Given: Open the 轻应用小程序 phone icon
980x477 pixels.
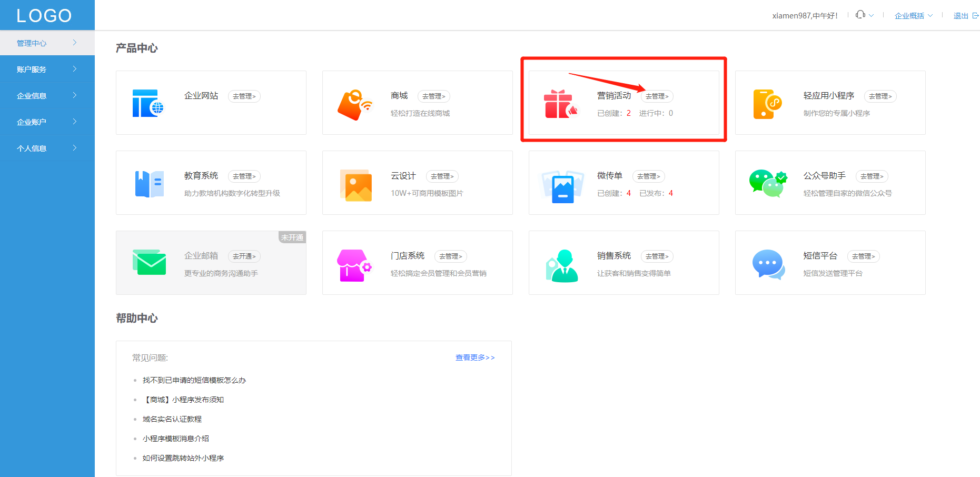Looking at the screenshot, I should point(767,103).
